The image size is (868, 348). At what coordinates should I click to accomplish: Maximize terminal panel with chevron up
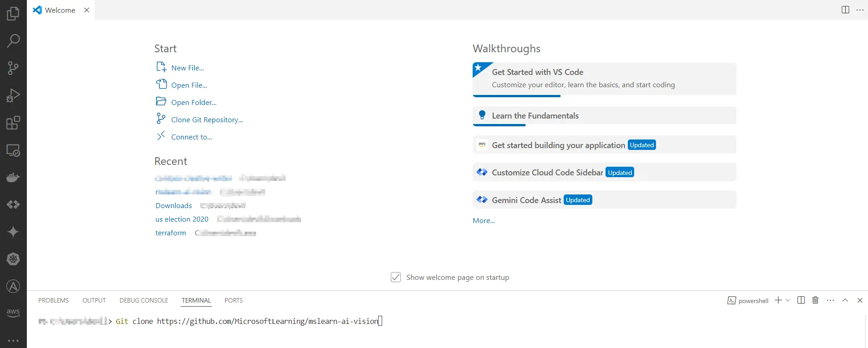tap(845, 300)
